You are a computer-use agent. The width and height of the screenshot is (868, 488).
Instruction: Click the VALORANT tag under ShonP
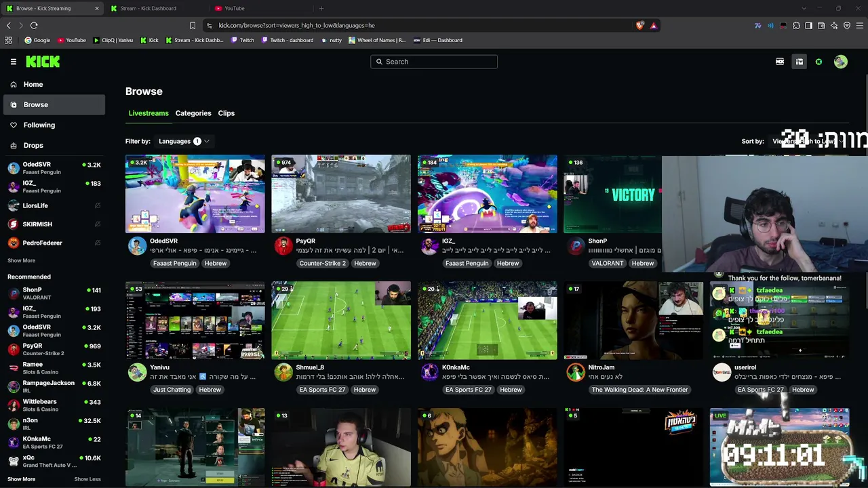tap(607, 263)
